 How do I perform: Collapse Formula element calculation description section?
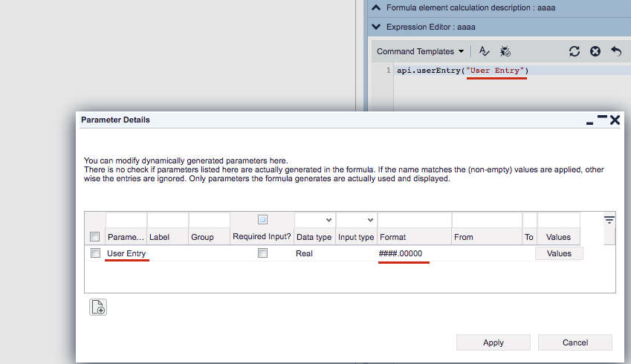click(376, 8)
